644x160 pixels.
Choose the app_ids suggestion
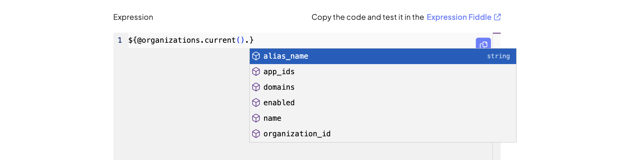tap(279, 72)
